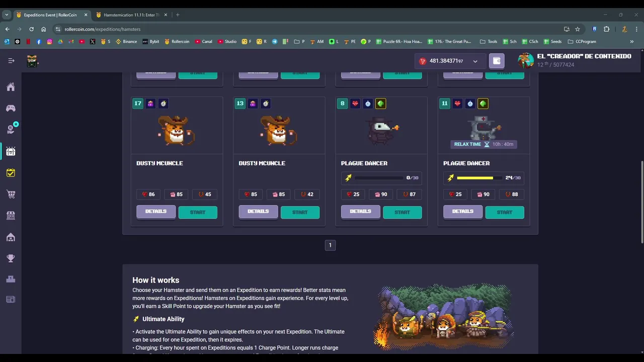Select page 1 in the pagination
The height and width of the screenshot is (362, 644).
(330, 245)
